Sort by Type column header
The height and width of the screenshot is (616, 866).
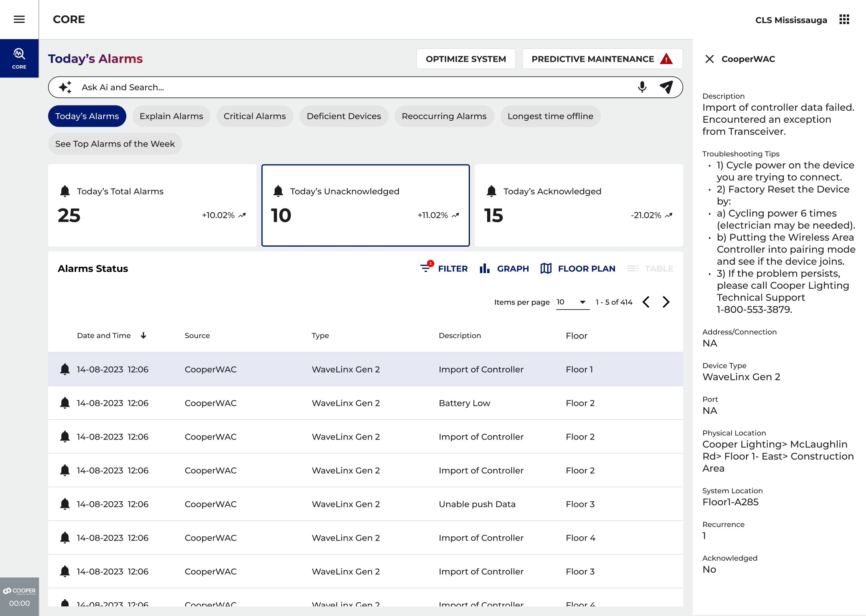pyautogui.click(x=320, y=335)
